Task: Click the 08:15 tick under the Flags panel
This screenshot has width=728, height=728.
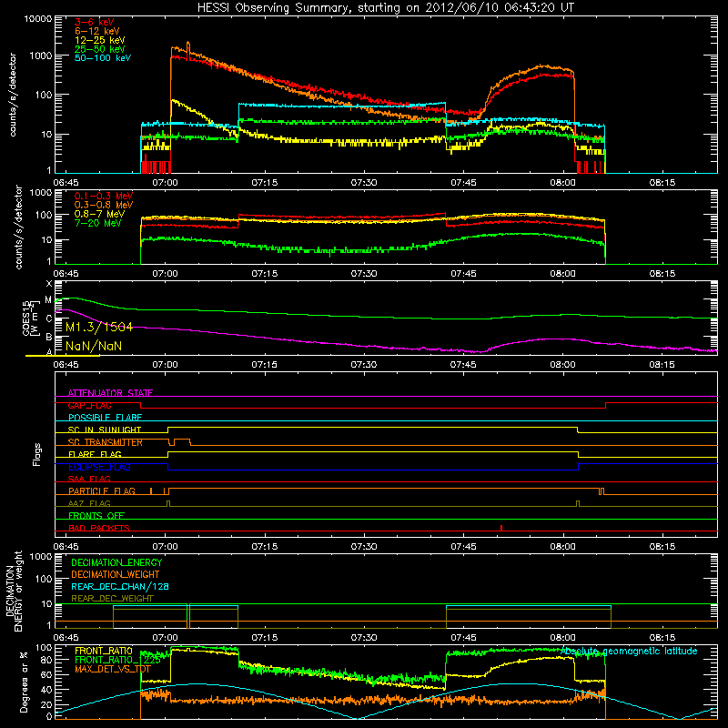Action: [662, 547]
